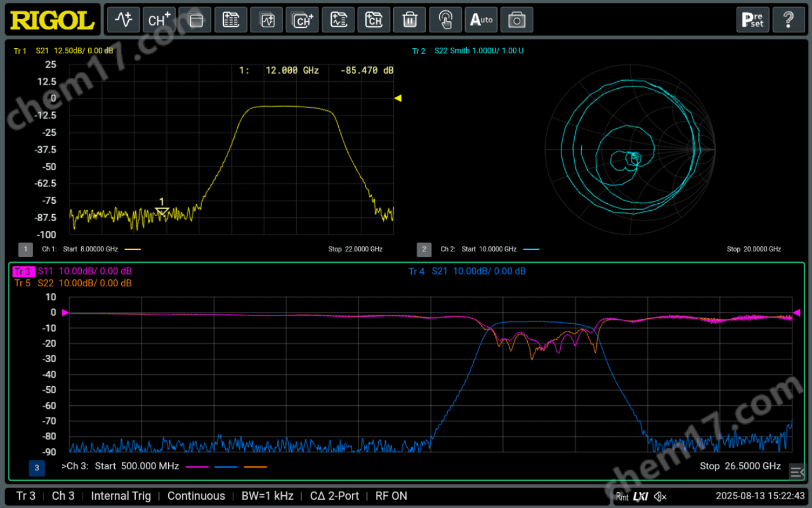Open the Internal Trig source selector

[x=121, y=496]
